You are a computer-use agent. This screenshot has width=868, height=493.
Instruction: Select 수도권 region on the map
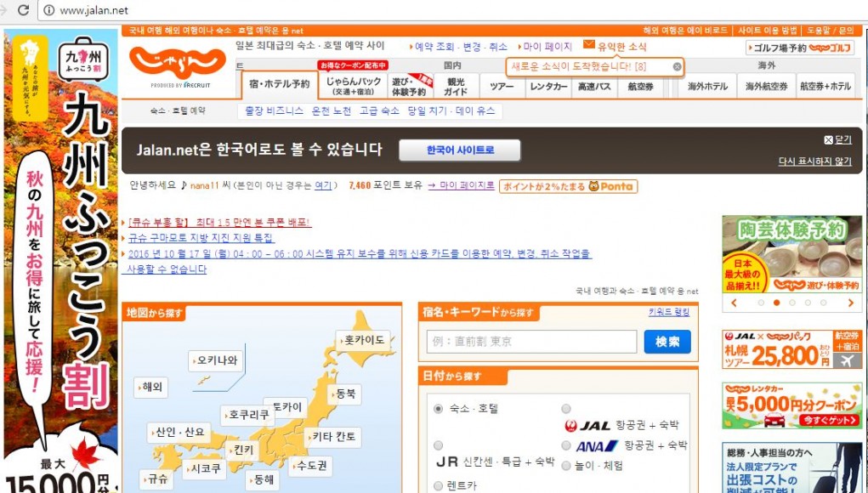(x=310, y=465)
